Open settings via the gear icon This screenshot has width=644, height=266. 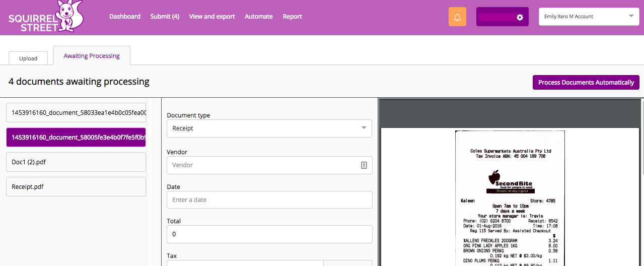pos(520,17)
